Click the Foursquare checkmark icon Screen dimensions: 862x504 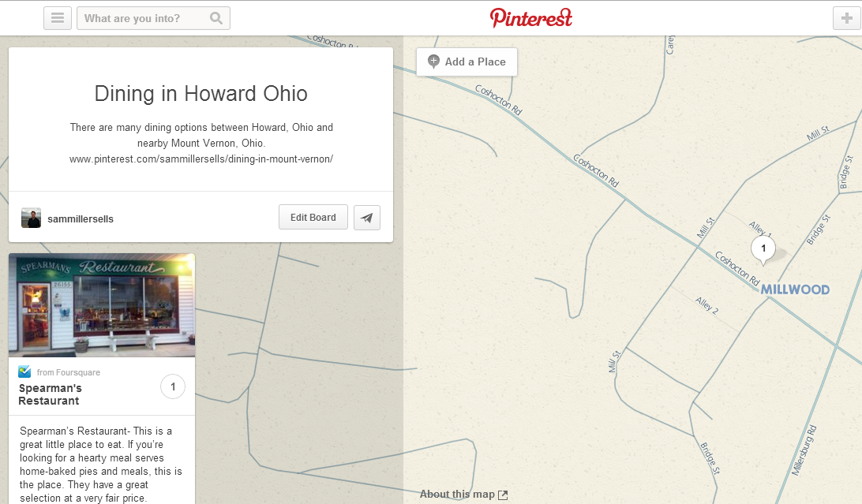point(24,372)
